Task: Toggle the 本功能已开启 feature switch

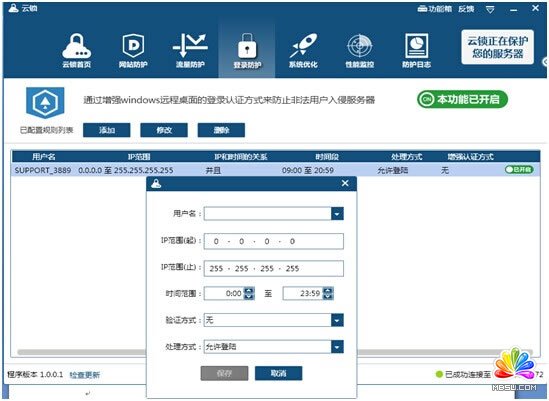Action: click(462, 99)
